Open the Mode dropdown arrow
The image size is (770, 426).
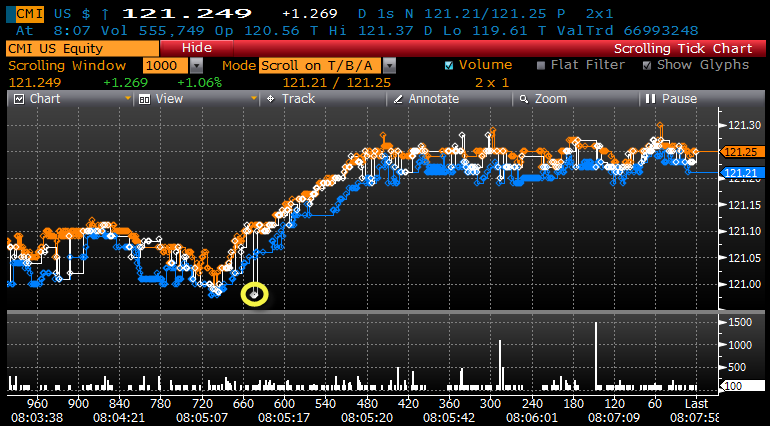(389, 65)
